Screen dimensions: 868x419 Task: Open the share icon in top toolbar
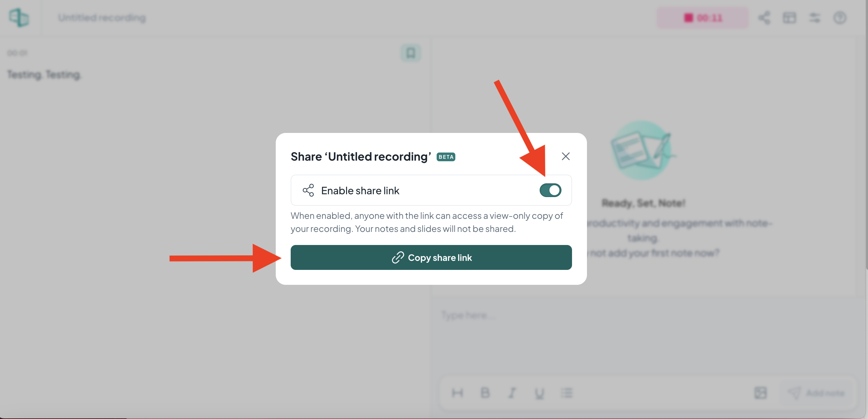point(764,17)
